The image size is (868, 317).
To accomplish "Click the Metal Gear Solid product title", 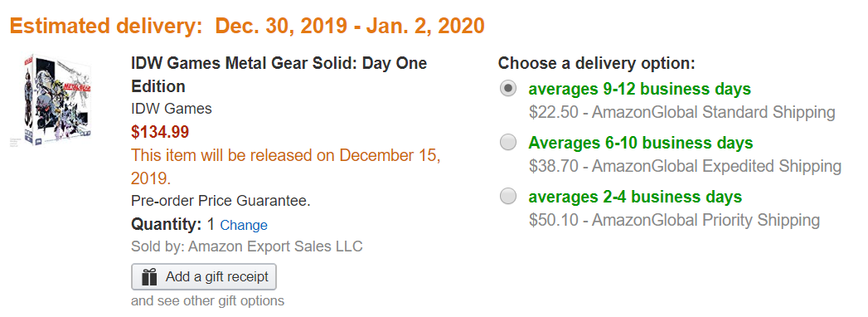I will (x=279, y=74).
